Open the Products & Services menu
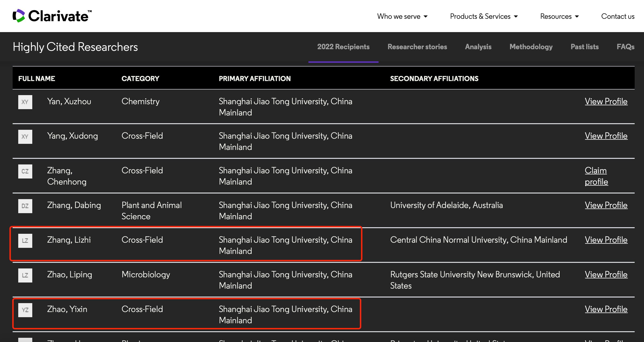 pos(484,16)
